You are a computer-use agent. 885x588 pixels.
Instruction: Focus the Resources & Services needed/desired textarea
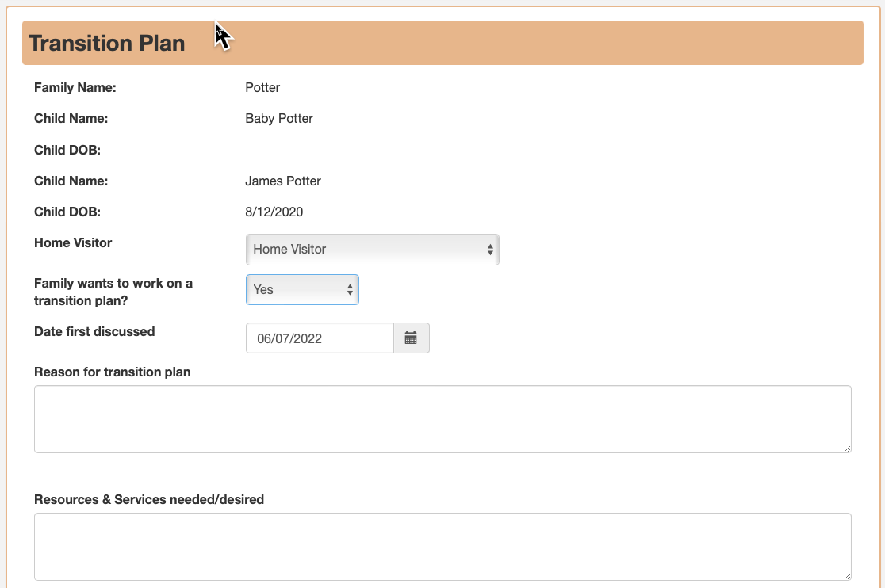(442, 546)
